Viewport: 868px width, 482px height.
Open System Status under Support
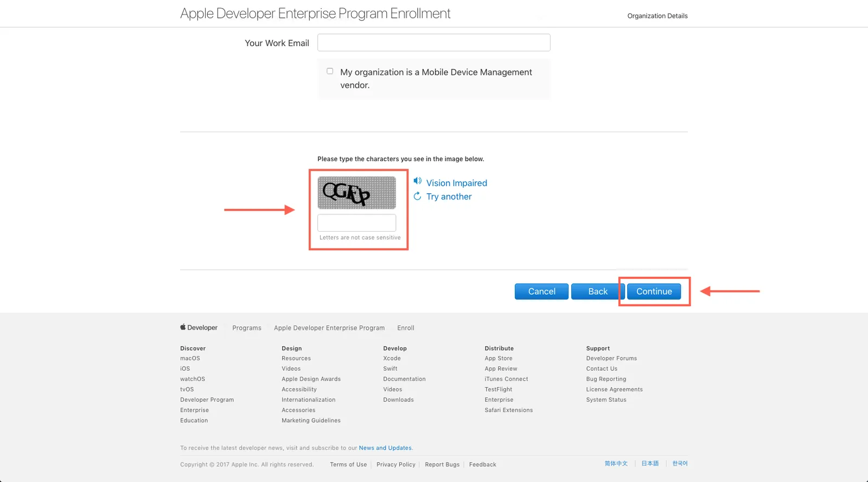[606, 399]
